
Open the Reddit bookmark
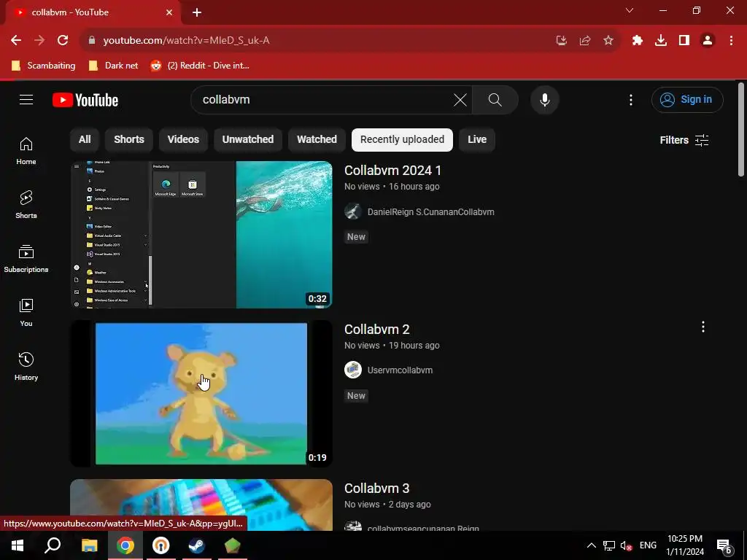(x=200, y=66)
